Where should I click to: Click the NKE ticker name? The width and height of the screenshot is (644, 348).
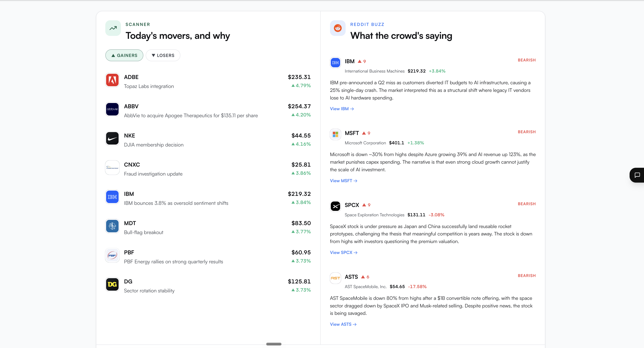pos(130,136)
